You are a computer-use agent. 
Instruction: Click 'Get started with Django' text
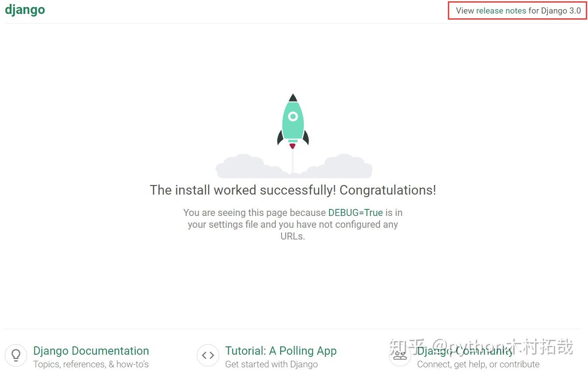pos(272,364)
